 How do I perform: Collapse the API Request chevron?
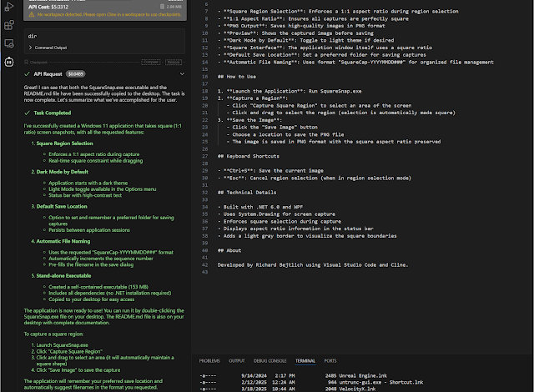pos(182,74)
